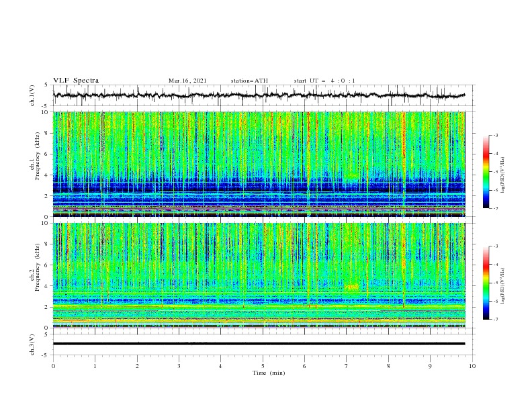Click inside the ch.2 spectrogram panel

[x=259, y=275]
